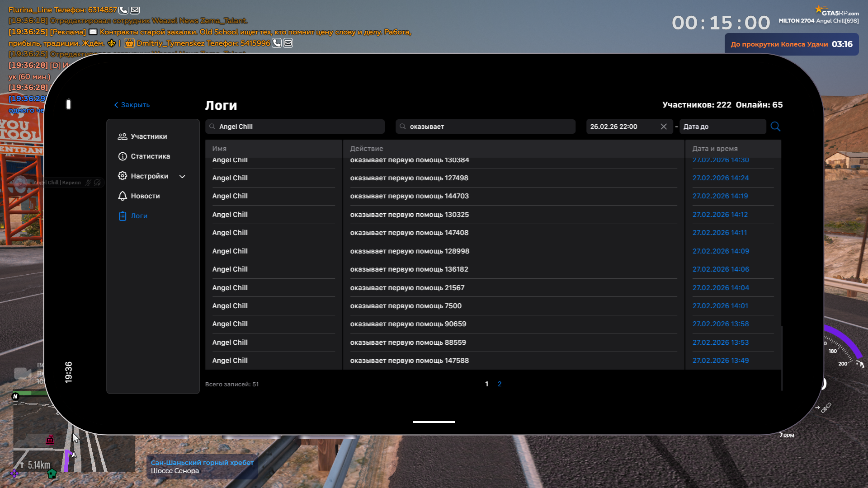Click the message envelope icon next to 6314857
This screenshot has height=488, width=868.
tap(135, 10)
